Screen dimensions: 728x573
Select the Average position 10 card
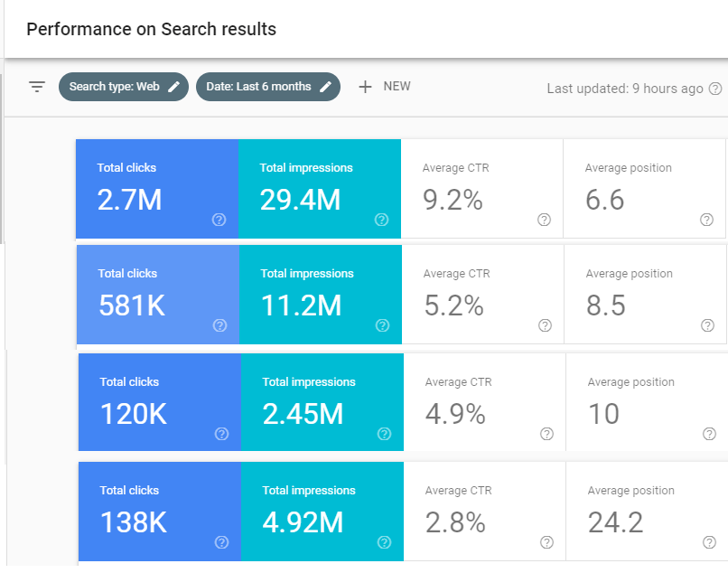pyautogui.click(x=647, y=402)
